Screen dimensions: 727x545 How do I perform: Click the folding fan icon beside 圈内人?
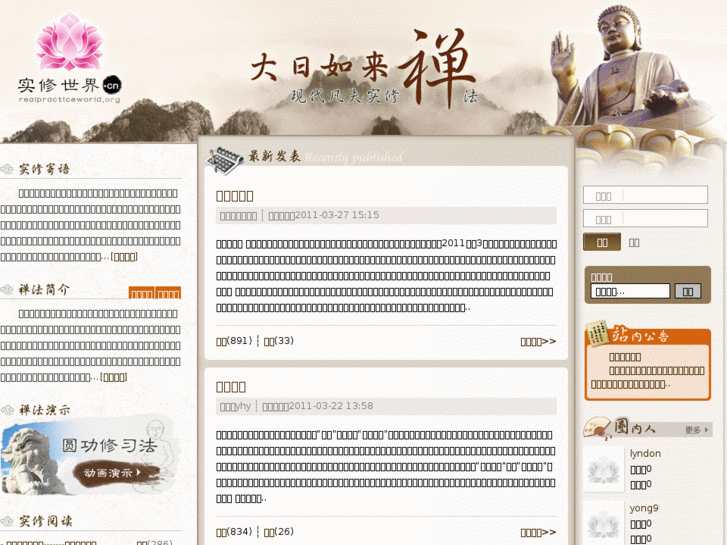click(598, 428)
